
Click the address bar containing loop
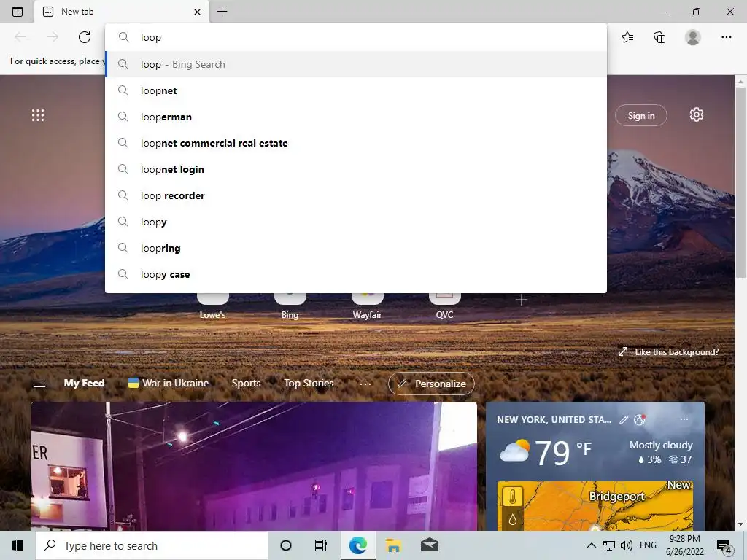356,37
